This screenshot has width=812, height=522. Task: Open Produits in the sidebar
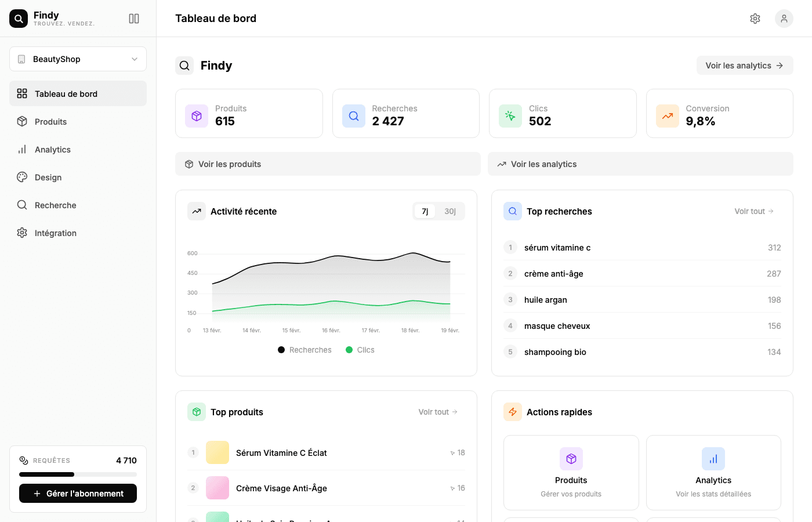78,121
